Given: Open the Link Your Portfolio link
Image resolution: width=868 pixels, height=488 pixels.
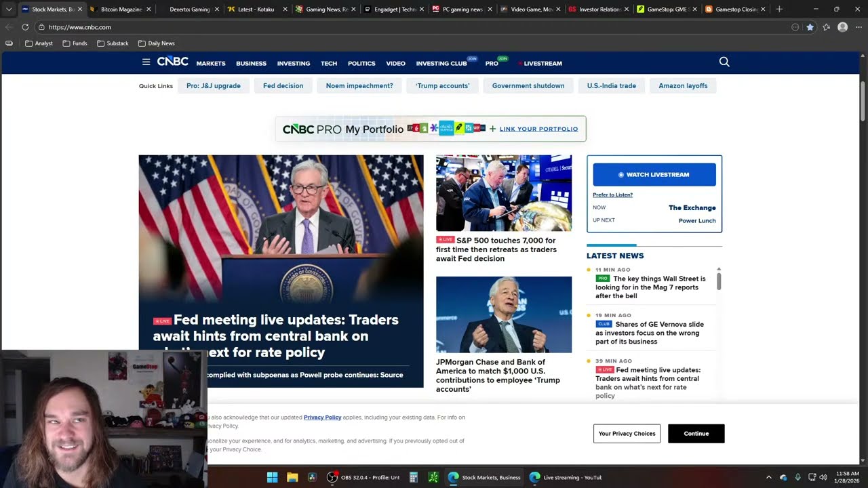Looking at the screenshot, I should (x=538, y=129).
